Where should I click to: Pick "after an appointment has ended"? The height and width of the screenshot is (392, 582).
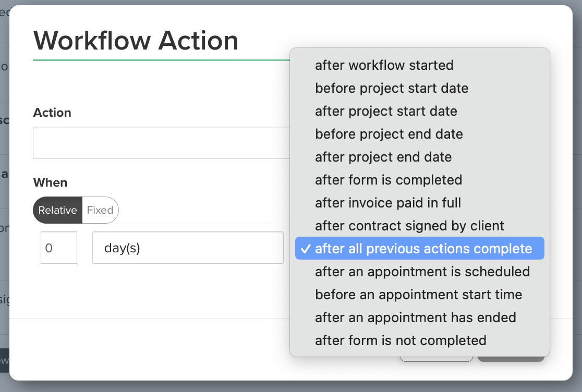click(416, 317)
